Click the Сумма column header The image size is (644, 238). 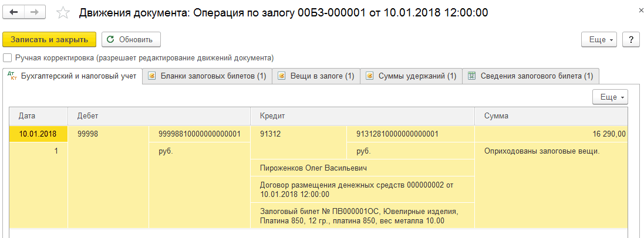point(551,116)
